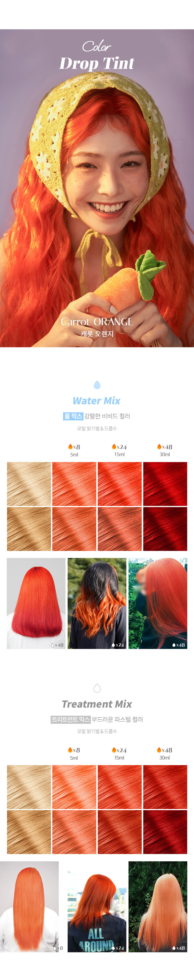Click the orange x8 drop icon under Water Mix
194x980 pixels.
(x=70, y=446)
